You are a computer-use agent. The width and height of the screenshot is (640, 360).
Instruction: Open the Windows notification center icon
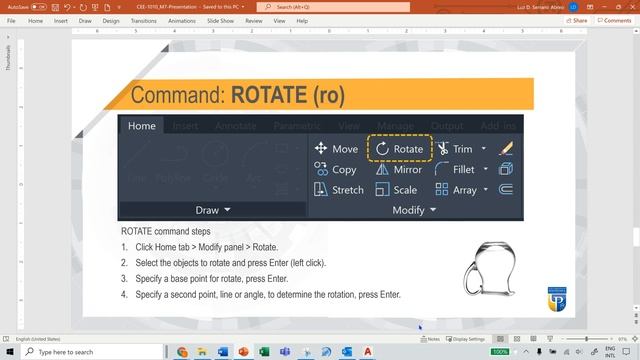click(627, 351)
